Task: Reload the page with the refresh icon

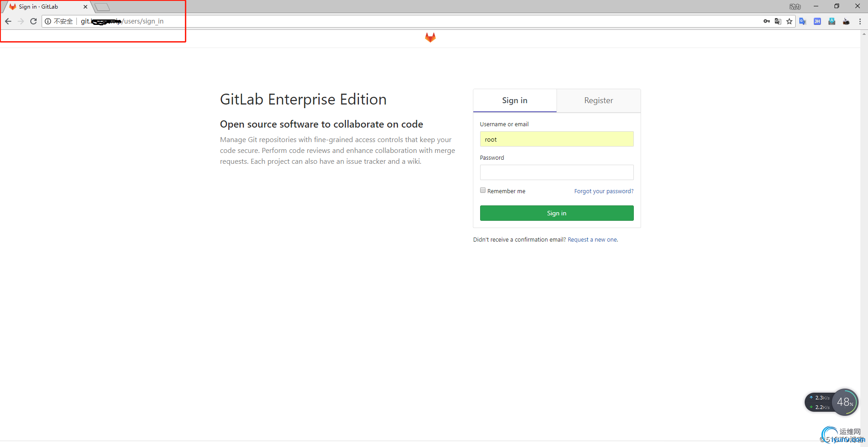Action: pyautogui.click(x=33, y=21)
